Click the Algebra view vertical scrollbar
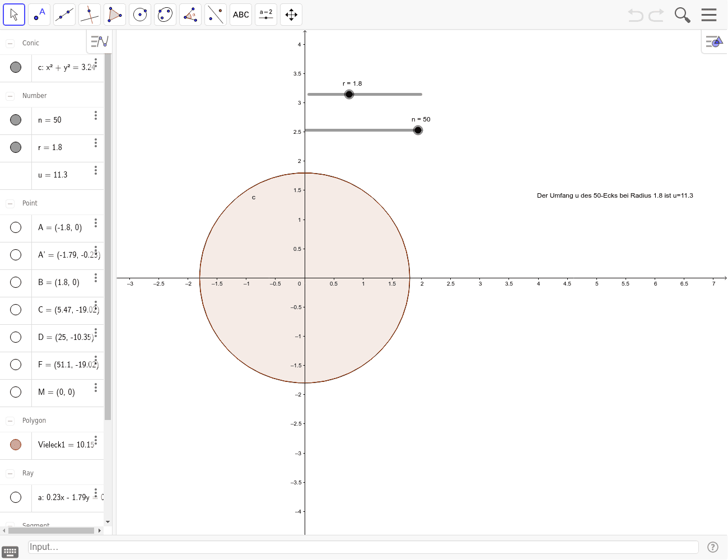 click(108, 236)
